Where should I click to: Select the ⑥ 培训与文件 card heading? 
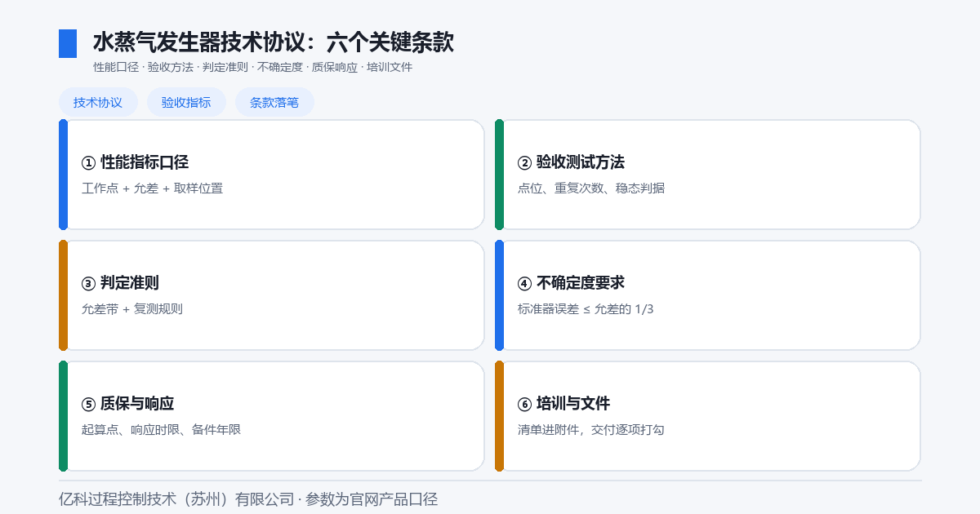pos(563,404)
